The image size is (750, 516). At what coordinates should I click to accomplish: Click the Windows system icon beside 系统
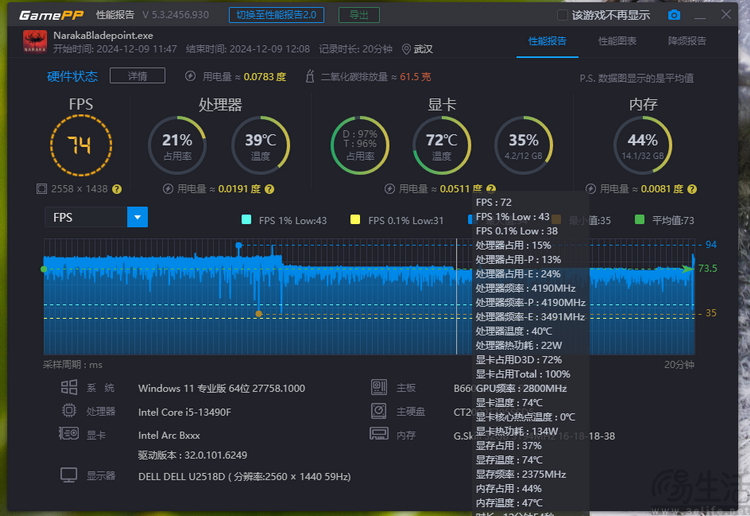[x=69, y=387]
